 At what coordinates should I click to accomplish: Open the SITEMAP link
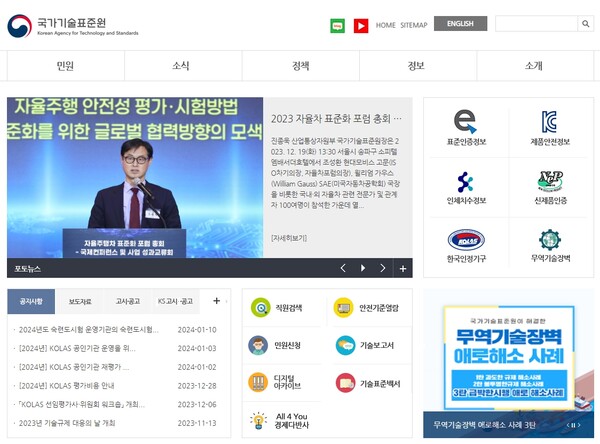point(414,25)
